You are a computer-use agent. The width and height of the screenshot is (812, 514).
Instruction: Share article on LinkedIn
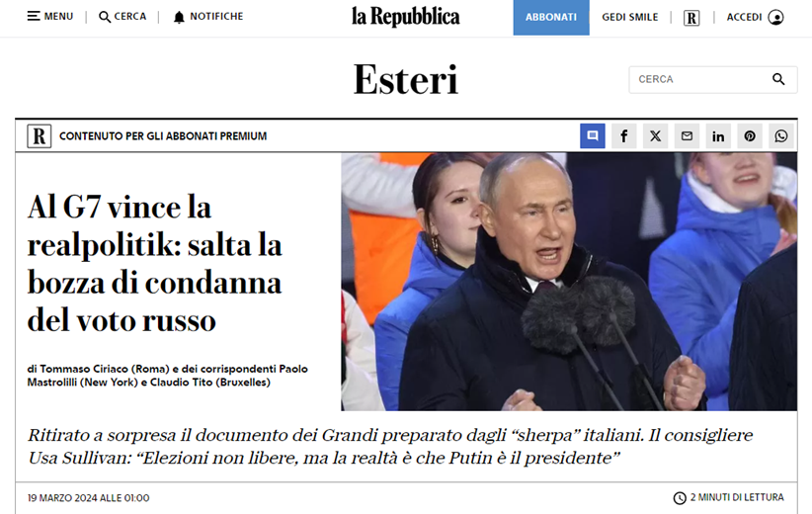pos(718,135)
